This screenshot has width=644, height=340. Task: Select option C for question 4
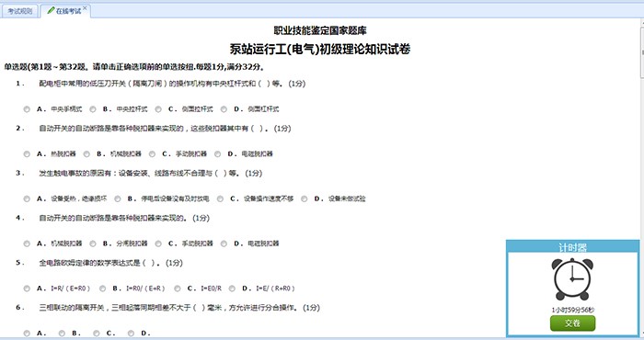158,244
